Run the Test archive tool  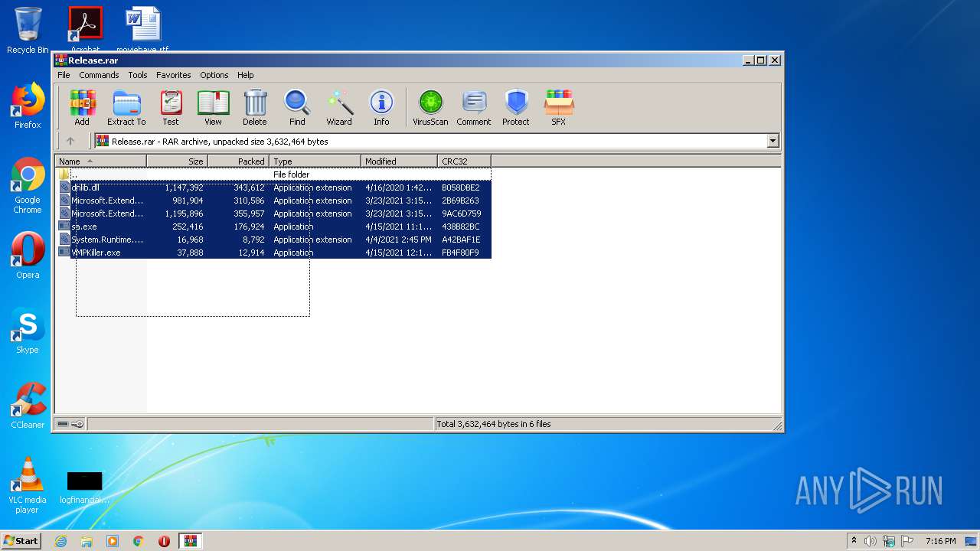click(171, 107)
